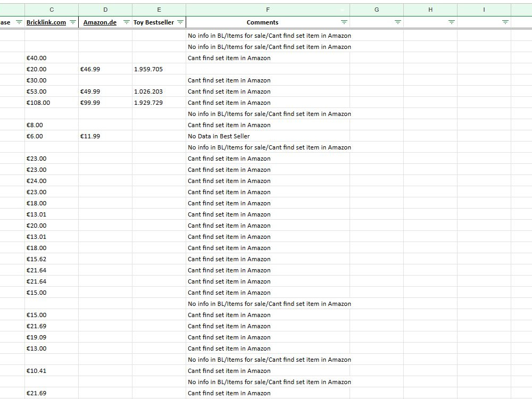Open filter icon in column I header
The width and height of the screenshot is (532, 399).
coord(505,22)
